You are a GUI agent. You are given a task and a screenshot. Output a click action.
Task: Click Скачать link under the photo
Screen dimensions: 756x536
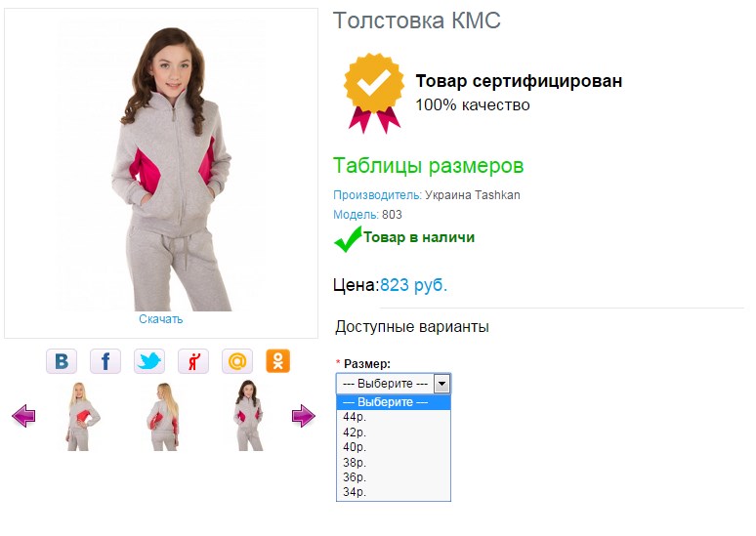pos(160,319)
